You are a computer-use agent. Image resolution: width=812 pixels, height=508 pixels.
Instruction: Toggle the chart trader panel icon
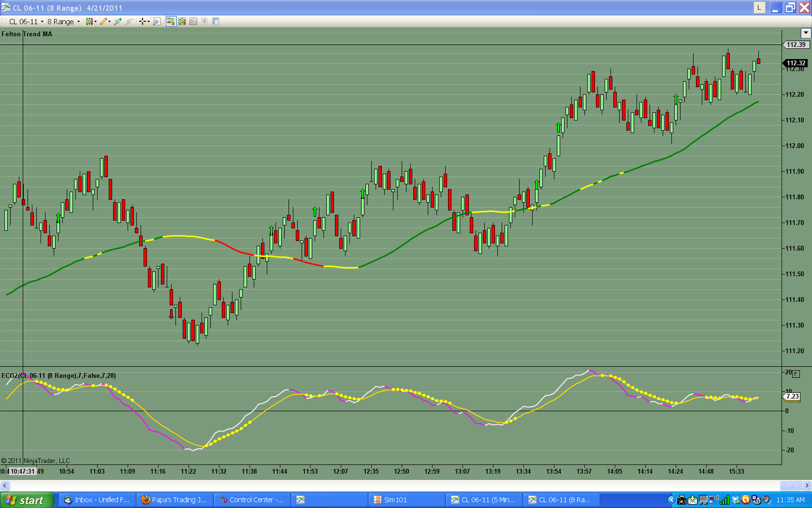[x=171, y=21]
